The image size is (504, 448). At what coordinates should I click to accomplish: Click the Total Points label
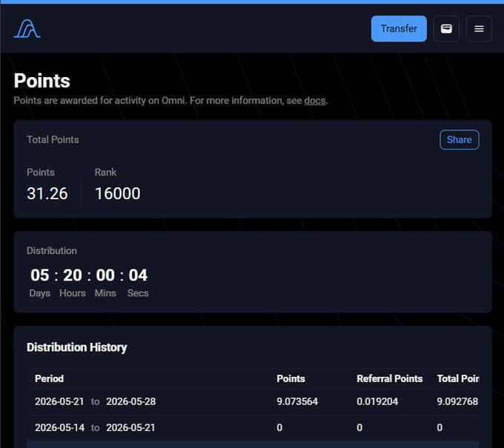[x=53, y=140]
